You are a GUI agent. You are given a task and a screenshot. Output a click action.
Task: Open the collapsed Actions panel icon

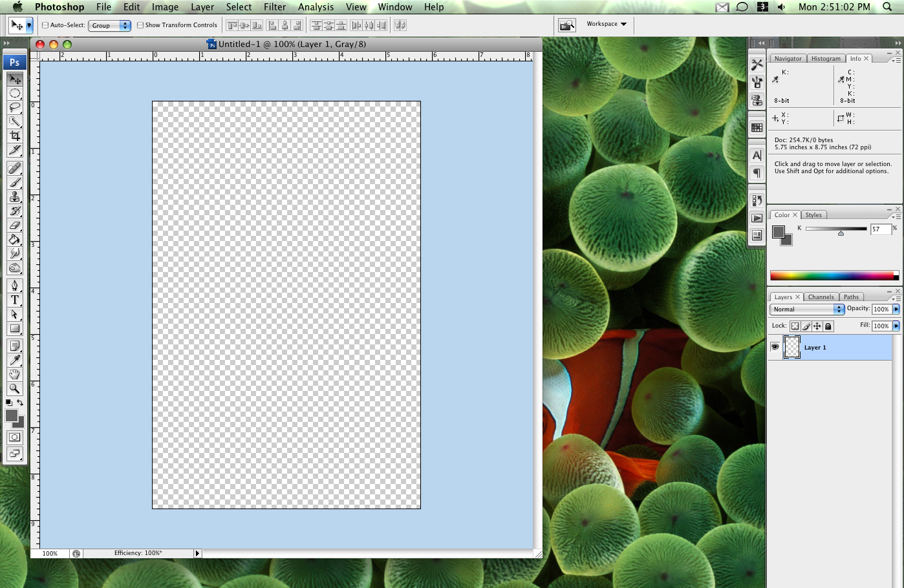click(x=757, y=218)
